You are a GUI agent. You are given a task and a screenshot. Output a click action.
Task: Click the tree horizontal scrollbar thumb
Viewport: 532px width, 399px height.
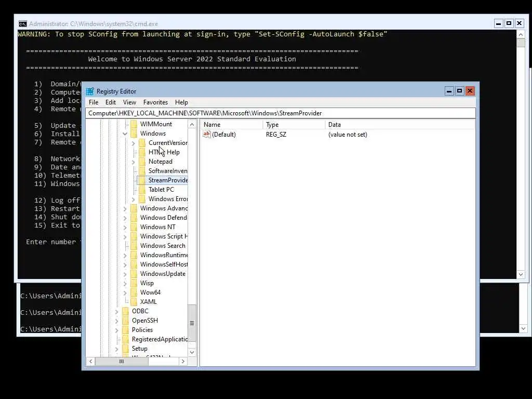(x=122, y=362)
